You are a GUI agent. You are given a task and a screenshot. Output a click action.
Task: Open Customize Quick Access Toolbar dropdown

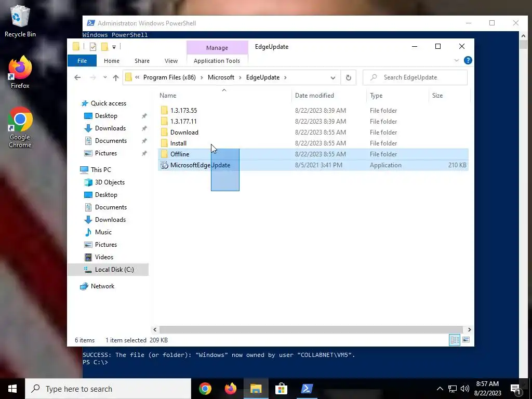click(x=114, y=47)
